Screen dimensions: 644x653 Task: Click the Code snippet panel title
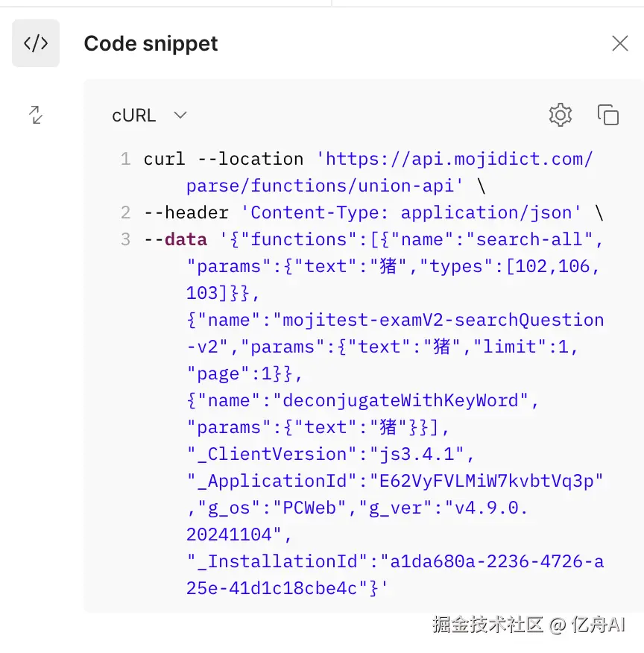[151, 43]
